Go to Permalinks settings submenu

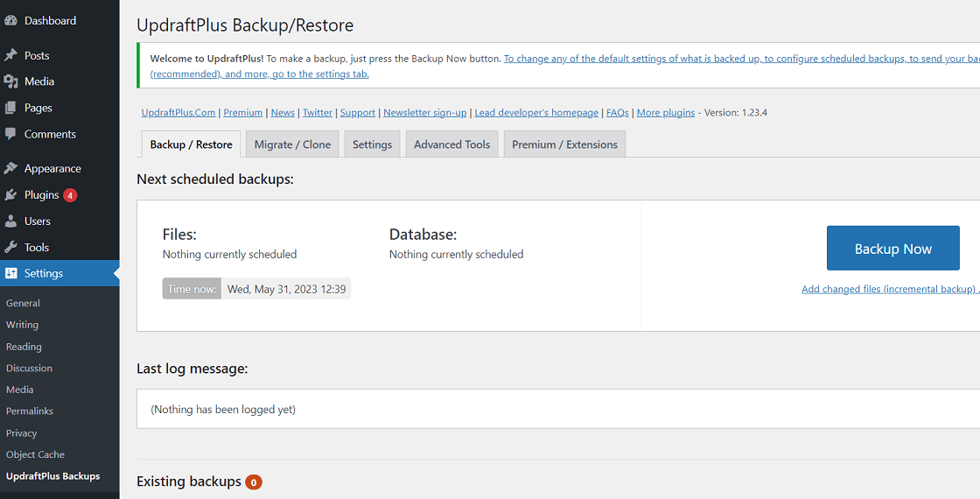click(x=30, y=411)
